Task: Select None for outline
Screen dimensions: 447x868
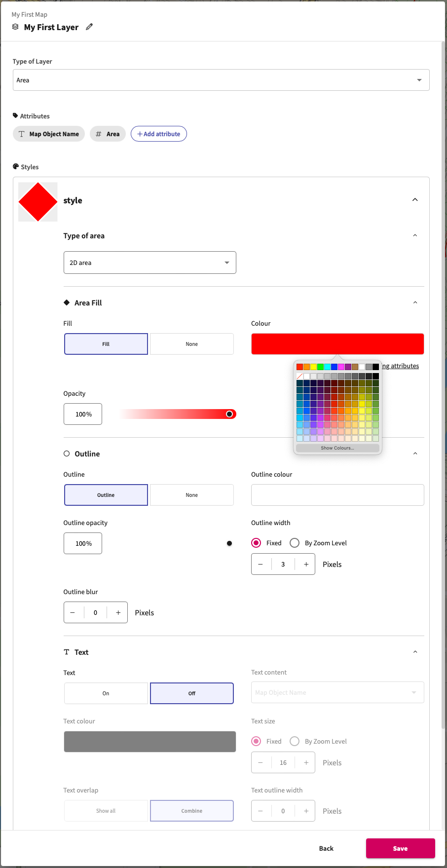Action: [192, 495]
